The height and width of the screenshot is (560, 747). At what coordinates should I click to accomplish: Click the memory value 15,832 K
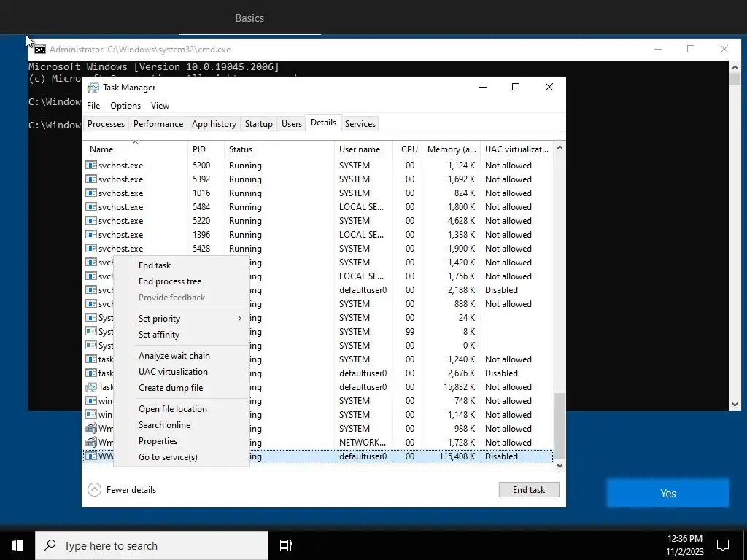pos(460,387)
